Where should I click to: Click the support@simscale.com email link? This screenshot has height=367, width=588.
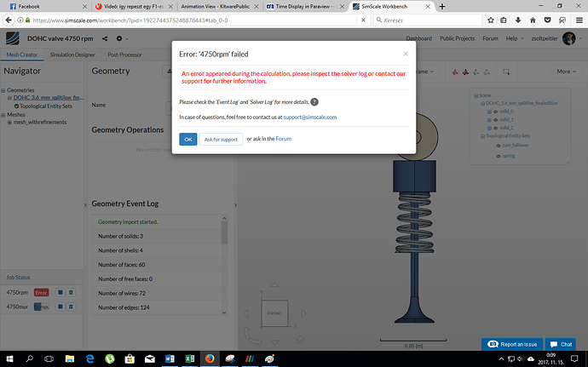[x=309, y=117]
